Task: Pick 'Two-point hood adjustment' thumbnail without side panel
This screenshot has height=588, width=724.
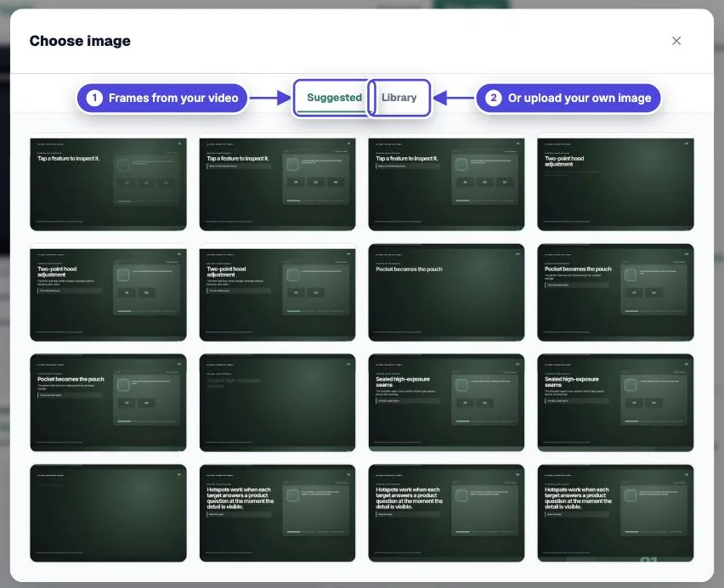Action: [615, 184]
